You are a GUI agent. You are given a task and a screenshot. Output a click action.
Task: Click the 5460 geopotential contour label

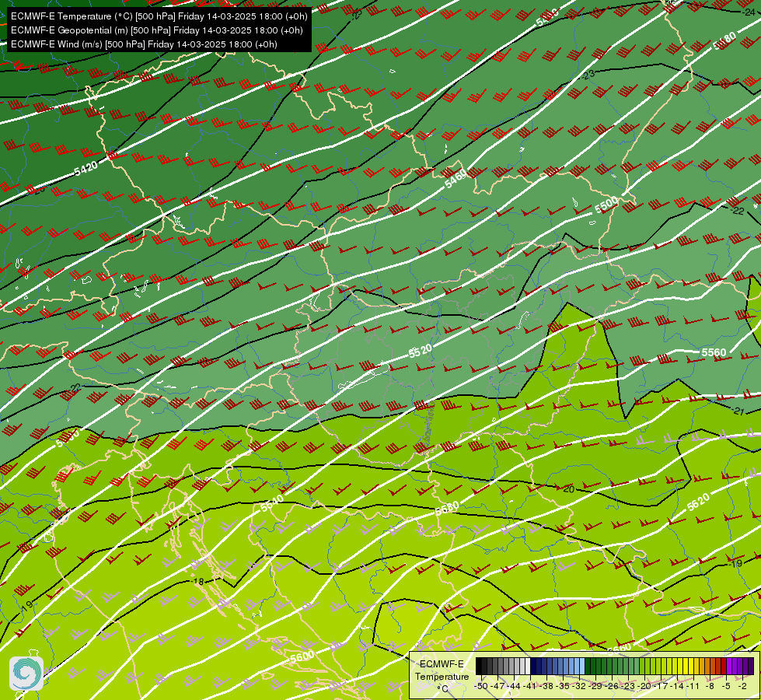tap(456, 178)
